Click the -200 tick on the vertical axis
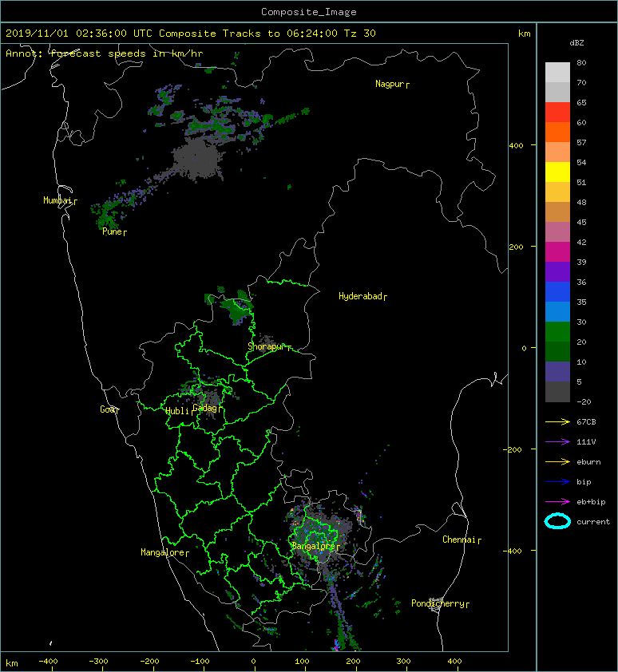The height and width of the screenshot is (672, 618). [x=513, y=449]
